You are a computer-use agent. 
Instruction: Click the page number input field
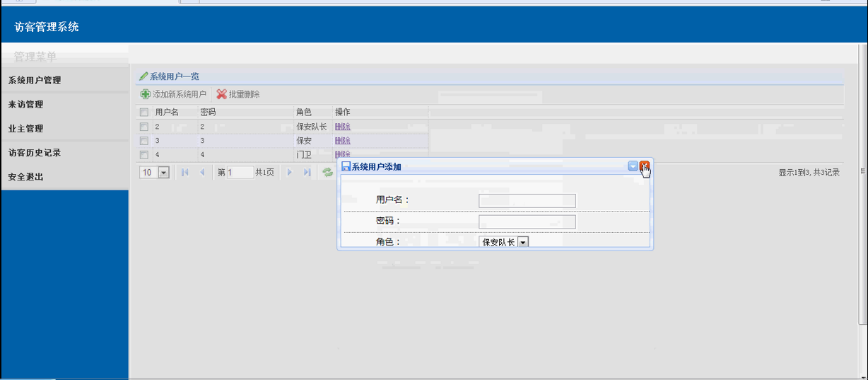pyautogui.click(x=240, y=172)
